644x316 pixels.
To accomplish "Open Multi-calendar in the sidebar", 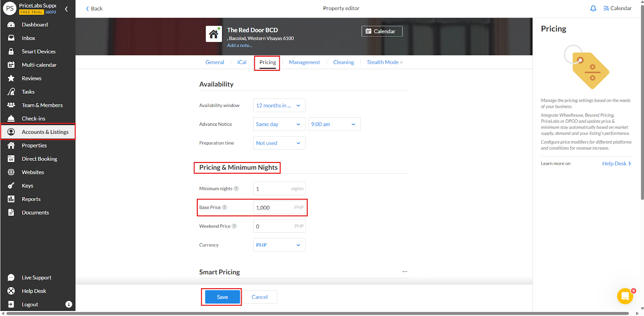I will pos(39,65).
